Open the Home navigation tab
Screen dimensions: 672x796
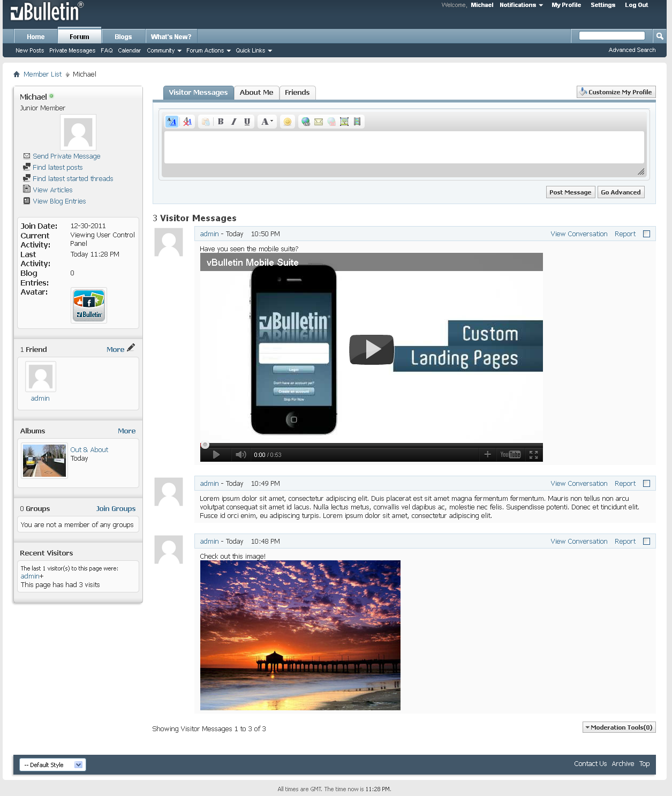point(36,36)
